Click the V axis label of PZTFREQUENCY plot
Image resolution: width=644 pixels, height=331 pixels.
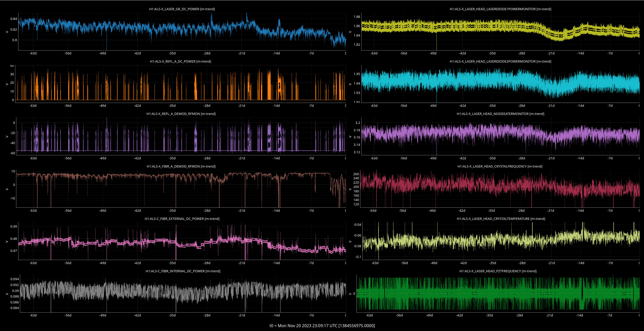350,294
